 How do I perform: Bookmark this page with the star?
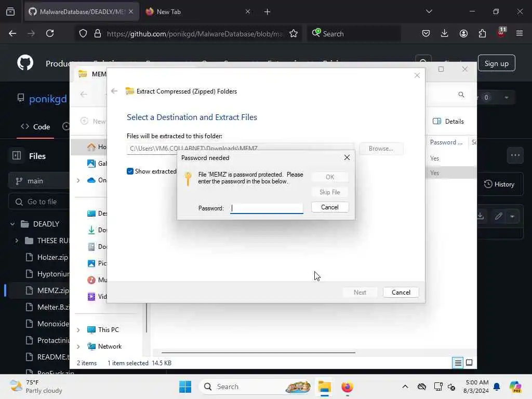(294, 33)
